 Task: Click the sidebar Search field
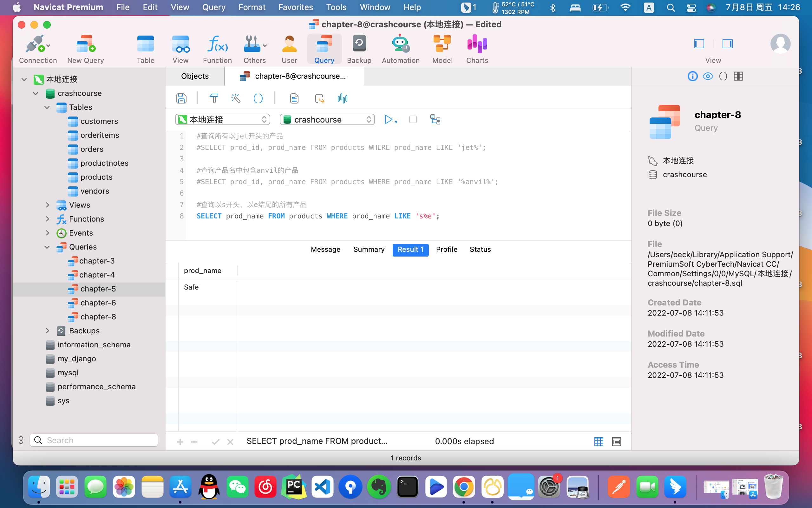click(x=94, y=440)
